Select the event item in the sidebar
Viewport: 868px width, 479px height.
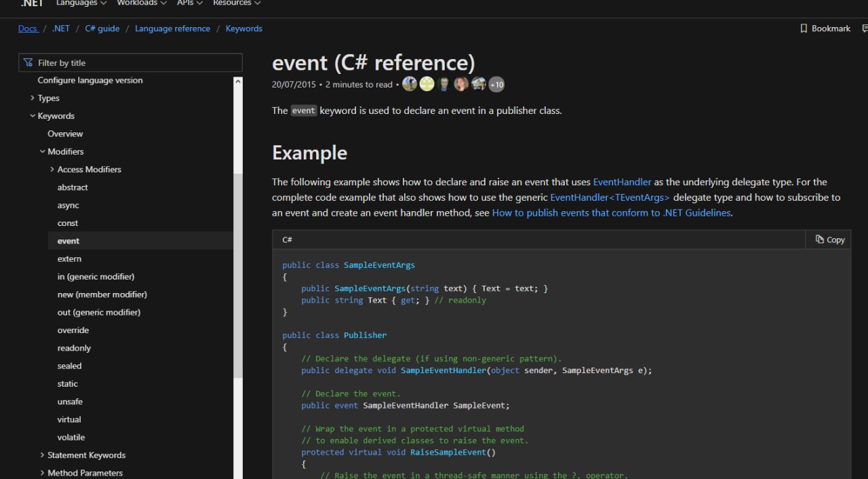[140, 241]
